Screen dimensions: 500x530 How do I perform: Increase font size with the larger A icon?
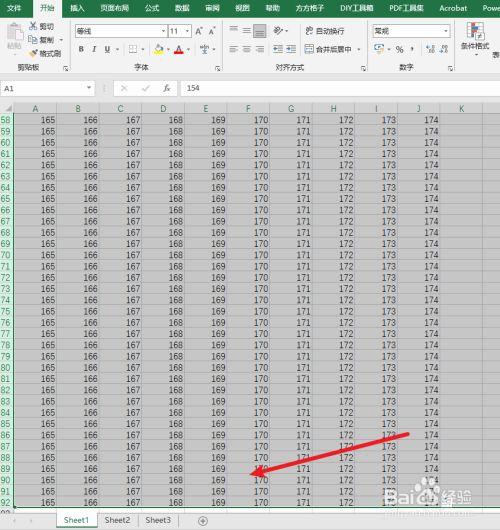pos(199,31)
